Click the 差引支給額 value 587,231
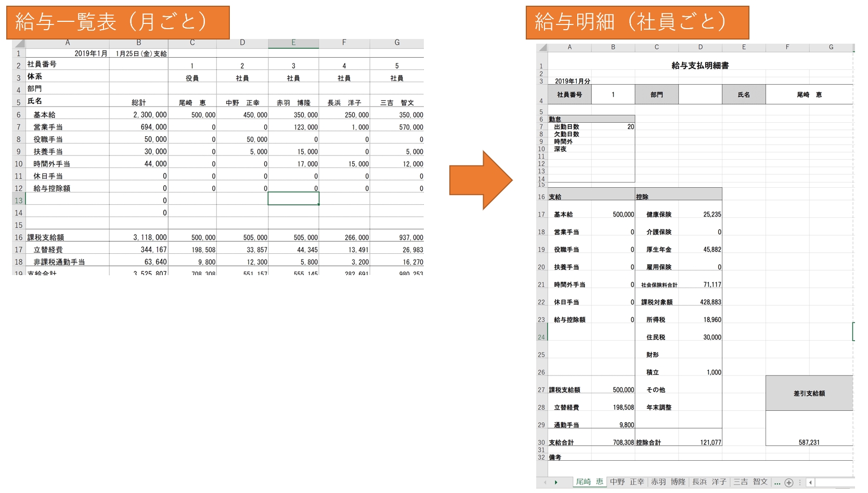Screen dimensions: 868x493 tap(809, 443)
